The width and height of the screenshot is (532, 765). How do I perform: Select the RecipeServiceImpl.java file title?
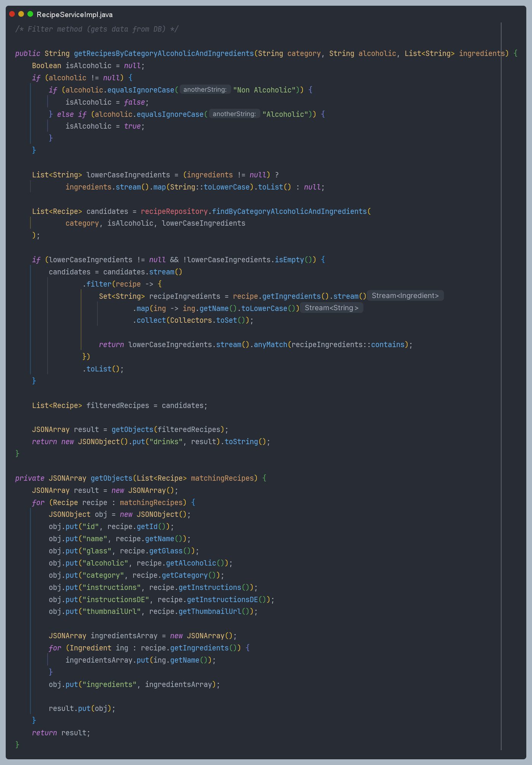point(75,15)
